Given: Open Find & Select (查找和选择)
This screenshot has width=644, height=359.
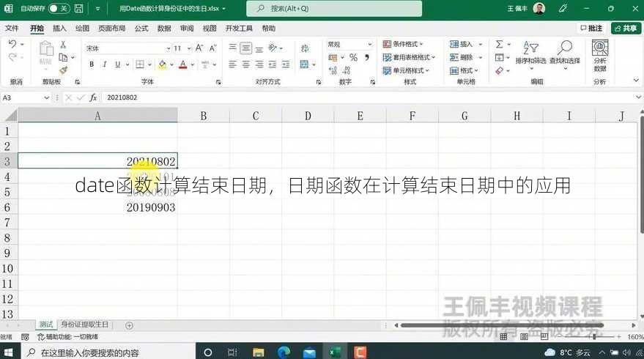Looking at the screenshot, I should coord(565,53).
